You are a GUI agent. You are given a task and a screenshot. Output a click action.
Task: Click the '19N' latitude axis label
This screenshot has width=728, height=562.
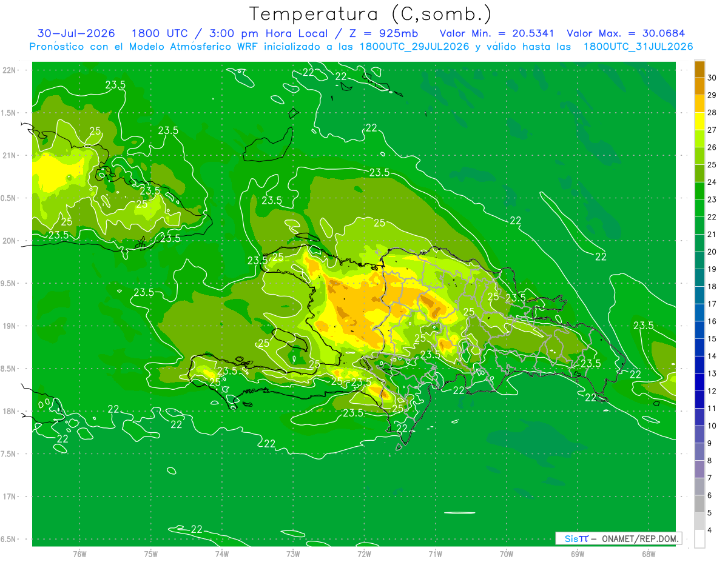(x=10, y=326)
